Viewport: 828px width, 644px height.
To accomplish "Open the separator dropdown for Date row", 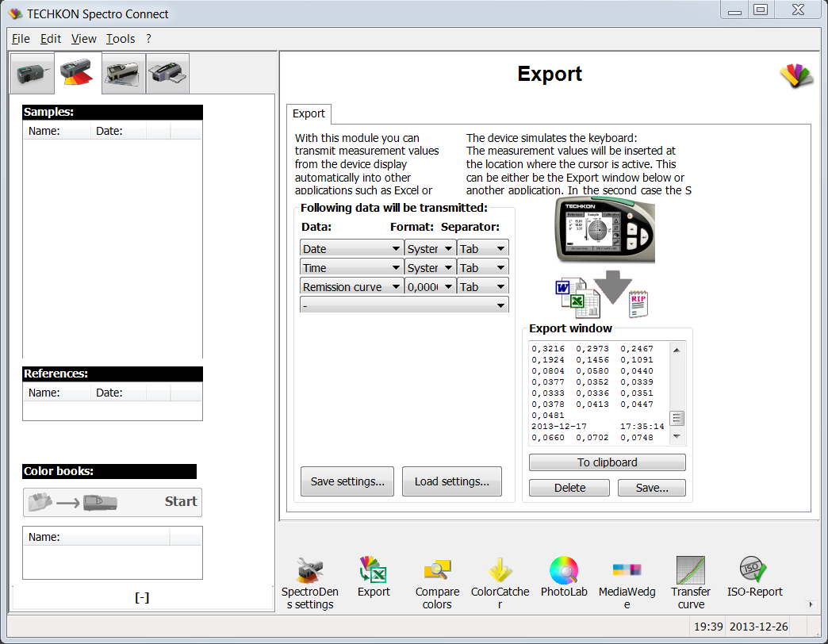I will [482, 248].
